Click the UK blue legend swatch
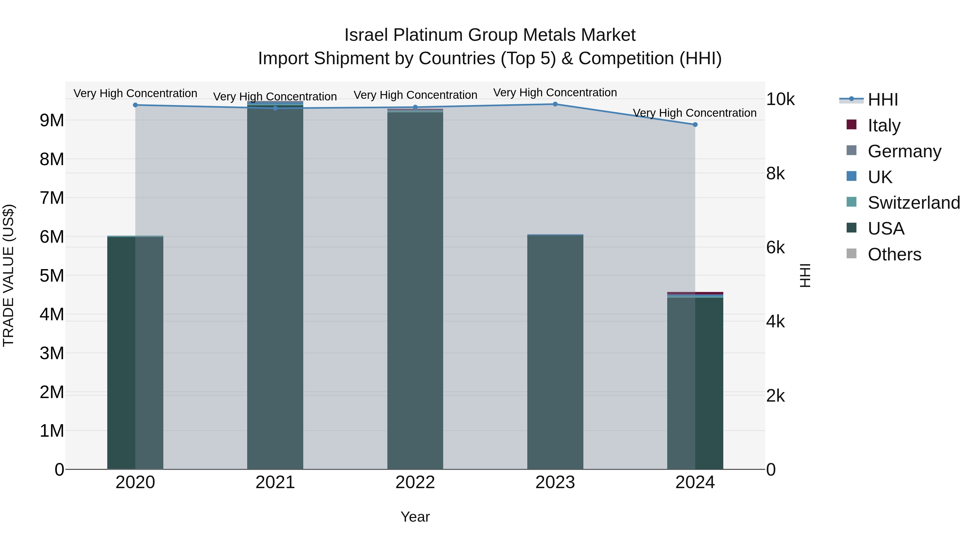This screenshot has width=980, height=551. pos(852,176)
